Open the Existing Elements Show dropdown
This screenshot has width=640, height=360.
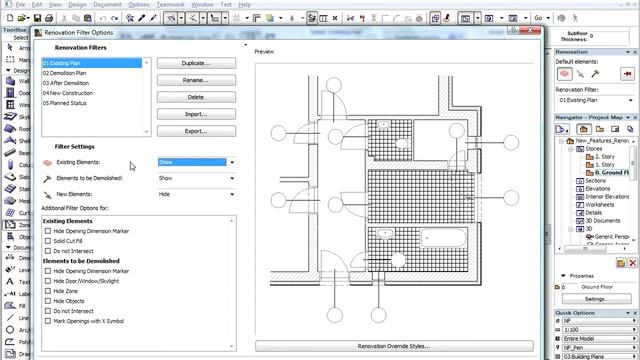[196, 162]
